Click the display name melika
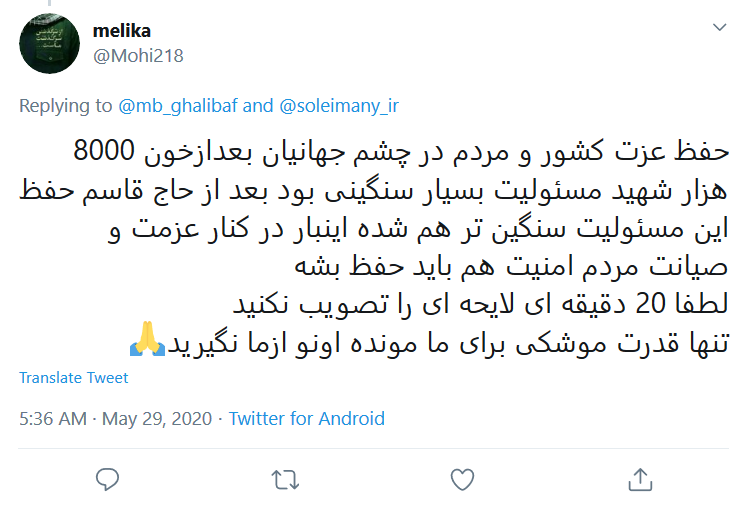This screenshot has width=748, height=510. pyautogui.click(x=121, y=32)
